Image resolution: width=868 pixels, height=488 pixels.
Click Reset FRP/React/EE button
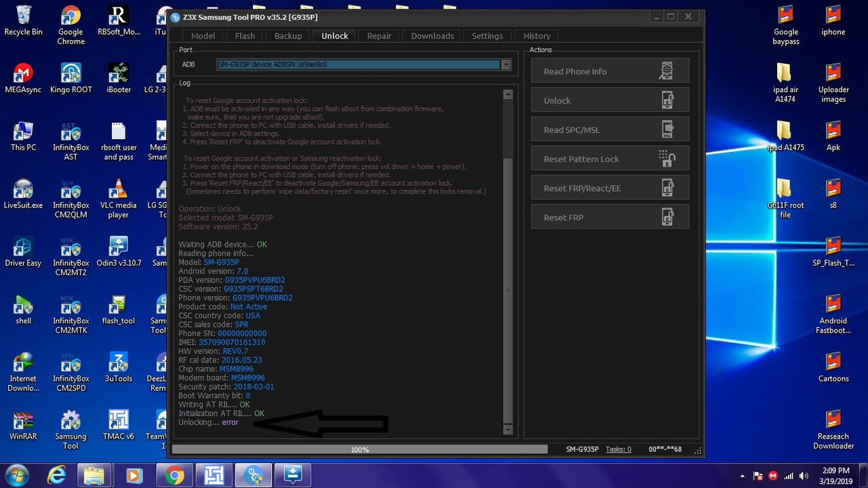[610, 188]
